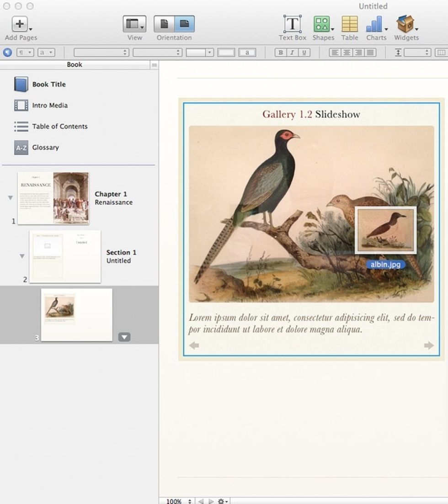Viewport: 448px width, 504px height.
Task: Open the font family dropdown
Action: click(x=101, y=53)
